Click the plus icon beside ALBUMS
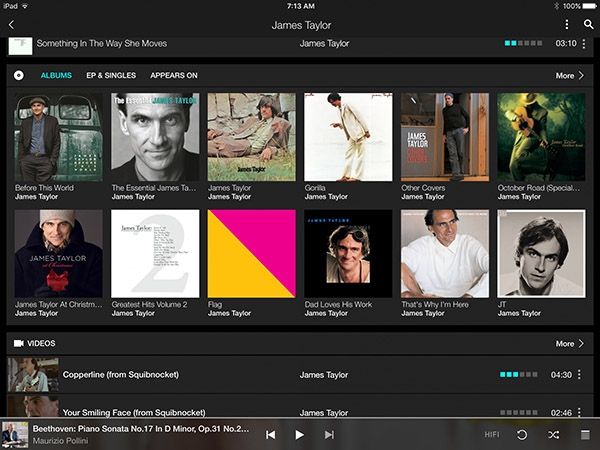The width and height of the screenshot is (600, 450). click(x=19, y=75)
